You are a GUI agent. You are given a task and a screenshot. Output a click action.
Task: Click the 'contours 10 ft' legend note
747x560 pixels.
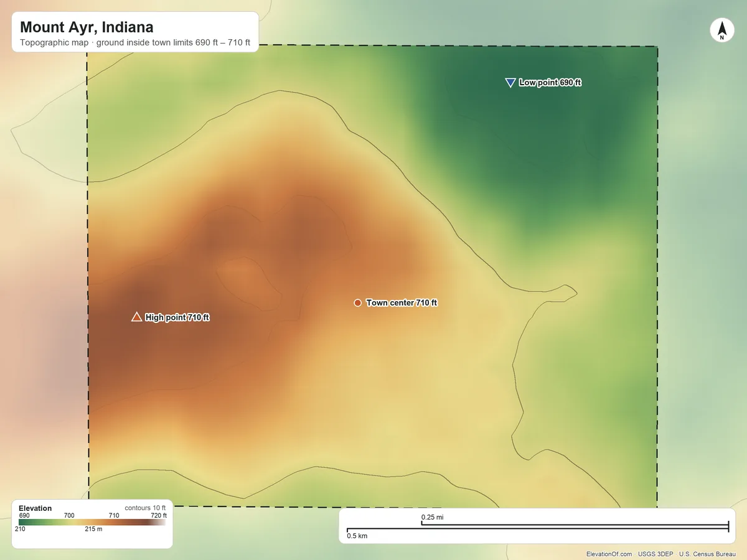tap(146, 508)
